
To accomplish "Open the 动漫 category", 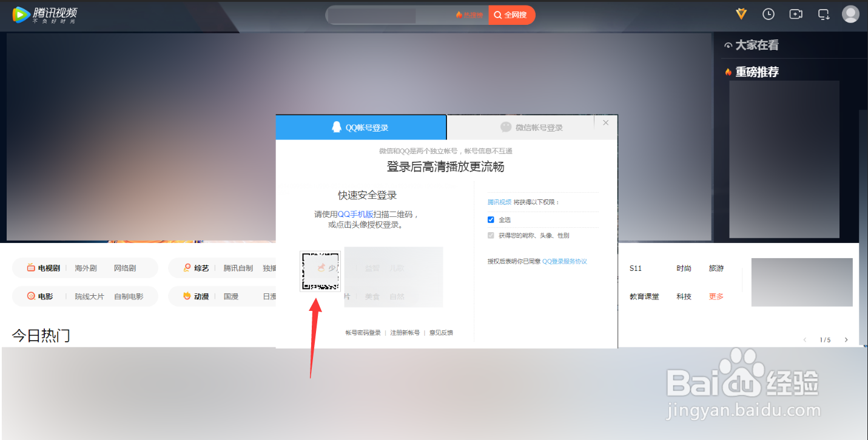I will tap(196, 296).
